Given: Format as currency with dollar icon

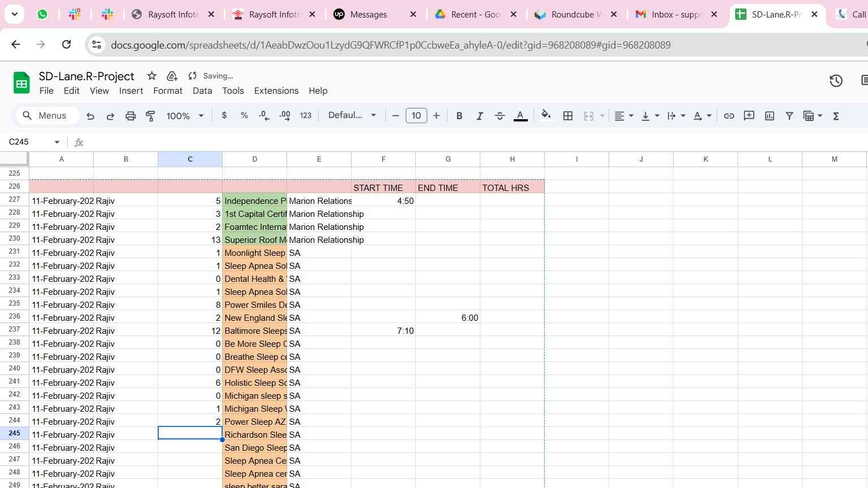Looking at the screenshot, I should coord(224,115).
